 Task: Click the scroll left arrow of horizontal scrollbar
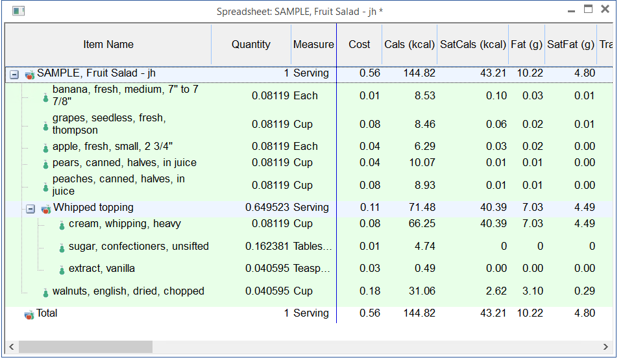[12, 346]
